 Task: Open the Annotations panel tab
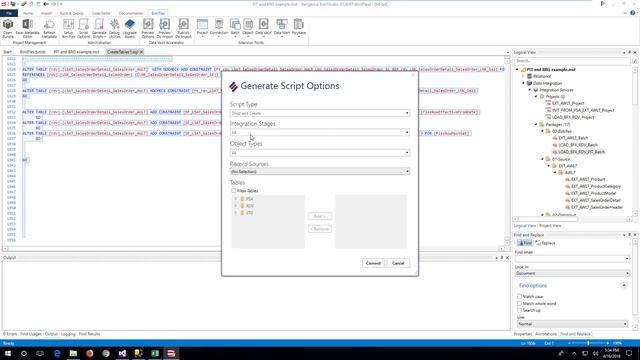point(546,334)
